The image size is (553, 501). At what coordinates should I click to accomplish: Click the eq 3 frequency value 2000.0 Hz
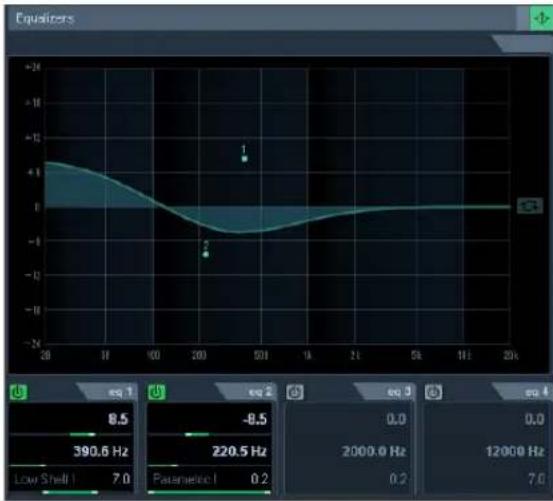pyautogui.click(x=374, y=451)
